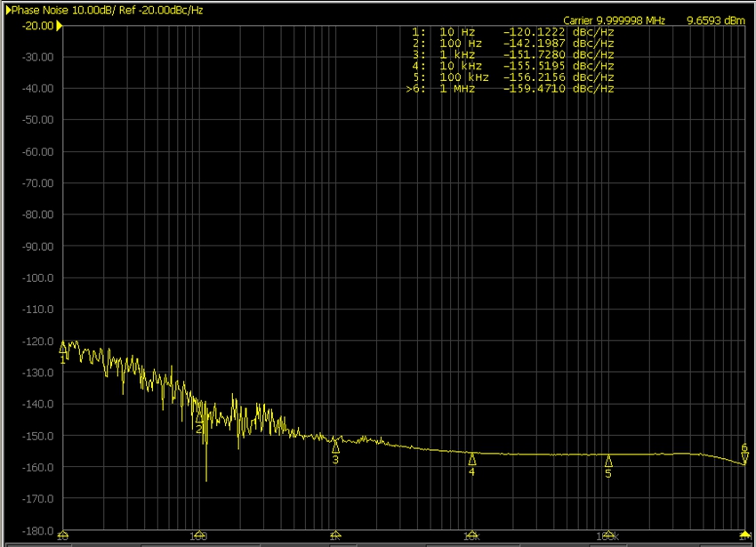Select the 10 Hz marker row in table
The image size is (756, 547).
[x=513, y=31]
